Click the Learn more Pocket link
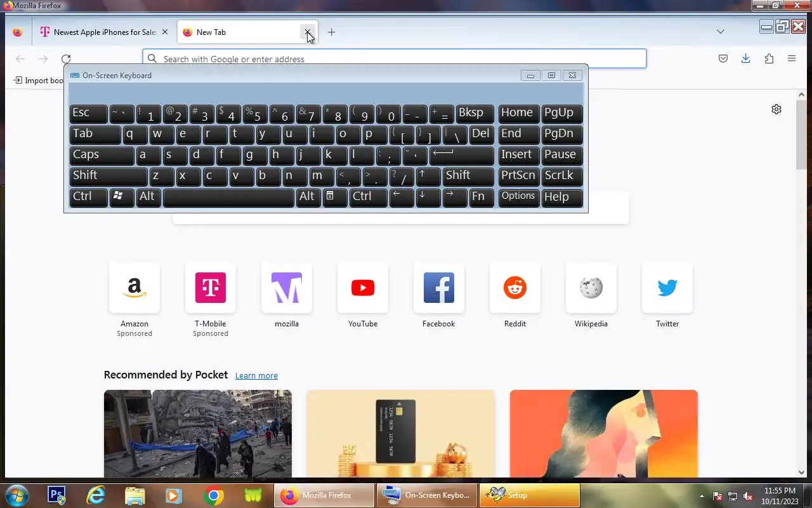 coord(256,375)
